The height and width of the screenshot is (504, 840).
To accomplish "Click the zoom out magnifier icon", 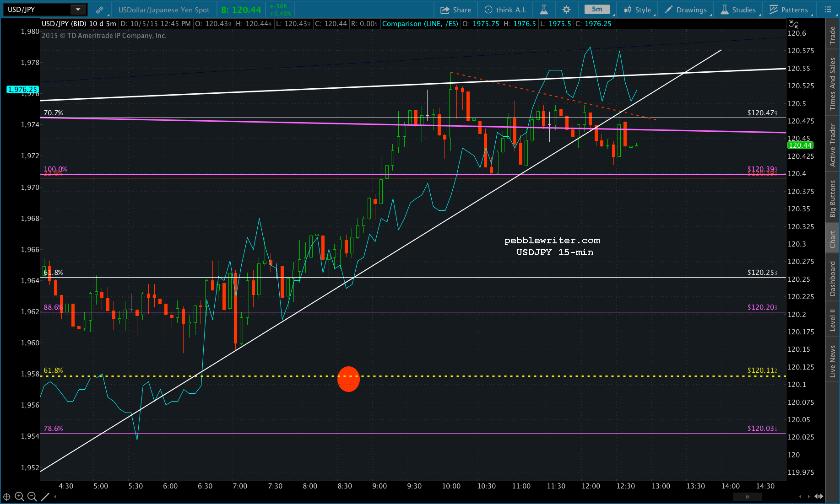I will [32, 497].
